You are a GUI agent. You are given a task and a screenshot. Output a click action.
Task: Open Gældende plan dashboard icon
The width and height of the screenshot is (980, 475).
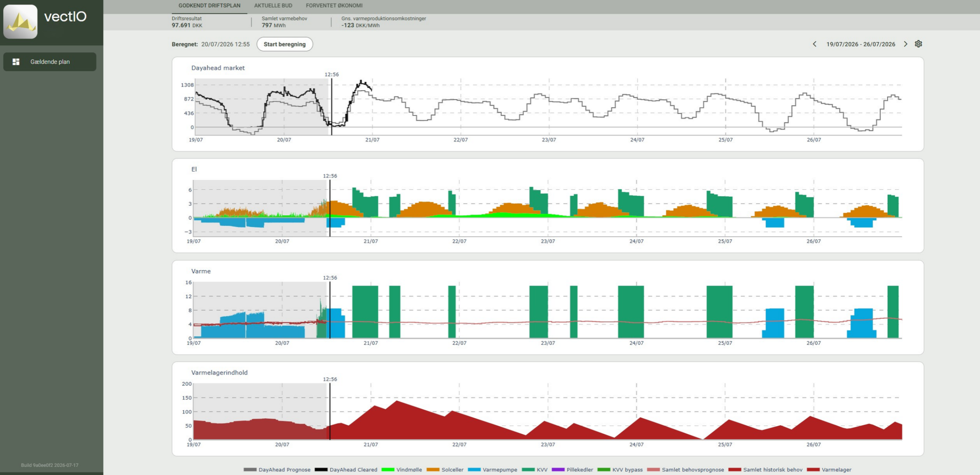tap(16, 62)
